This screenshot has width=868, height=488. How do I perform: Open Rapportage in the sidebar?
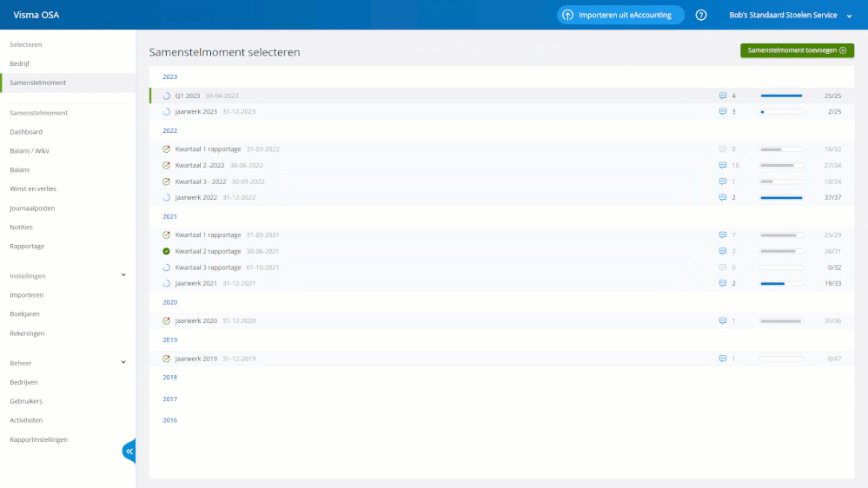click(27, 247)
